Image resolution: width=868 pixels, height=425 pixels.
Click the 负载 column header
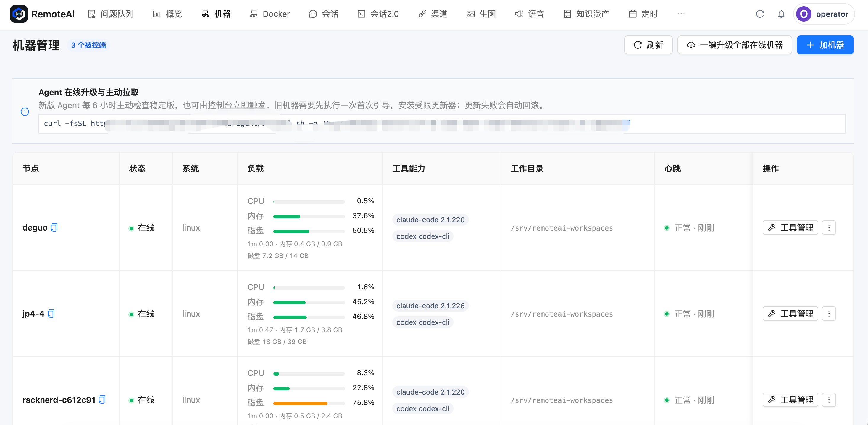tap(255, 168)
